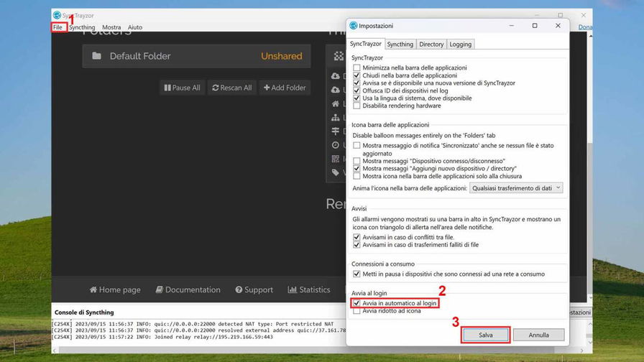Click the Statistics bar chart icon
Viewport: 644px width, 362px height.
coord(293,289)
